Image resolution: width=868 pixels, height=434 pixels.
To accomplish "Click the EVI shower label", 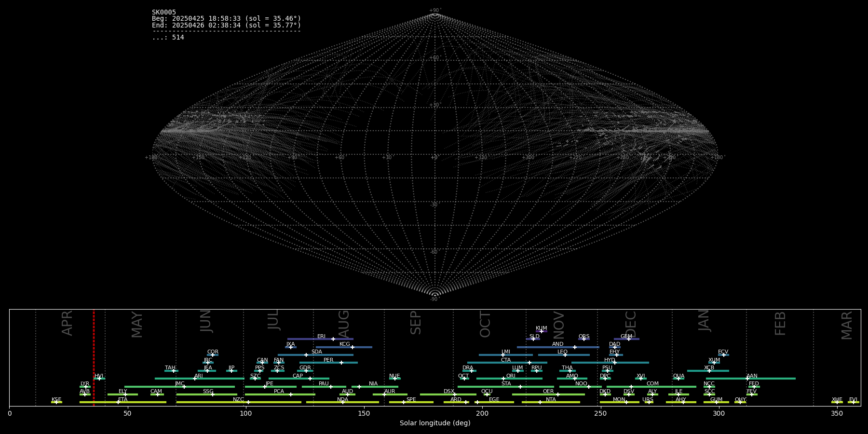I will pyautogui.click(x=853, y=400).
